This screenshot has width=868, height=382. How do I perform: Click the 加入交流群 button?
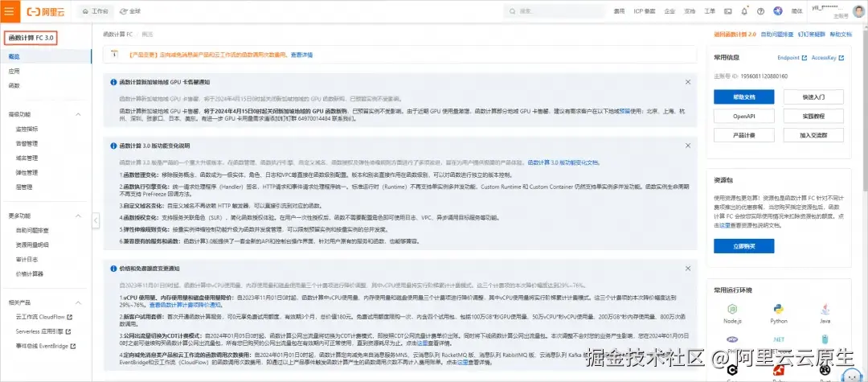(x=813, y=135)
